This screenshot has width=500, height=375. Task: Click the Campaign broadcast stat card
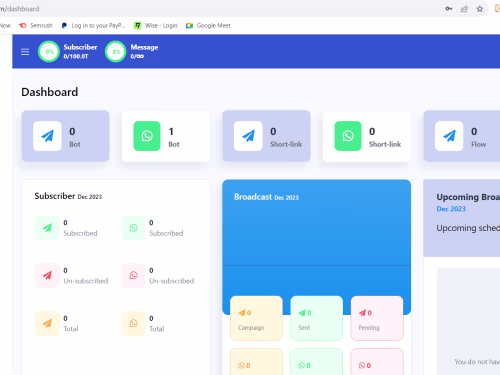(256, 318)
